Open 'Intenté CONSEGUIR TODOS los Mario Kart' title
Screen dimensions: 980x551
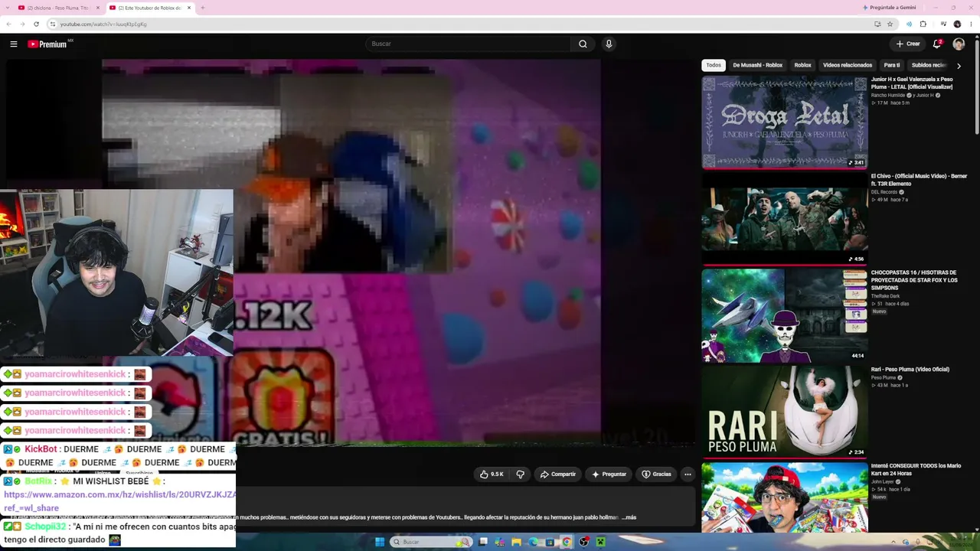click(916, 469)
